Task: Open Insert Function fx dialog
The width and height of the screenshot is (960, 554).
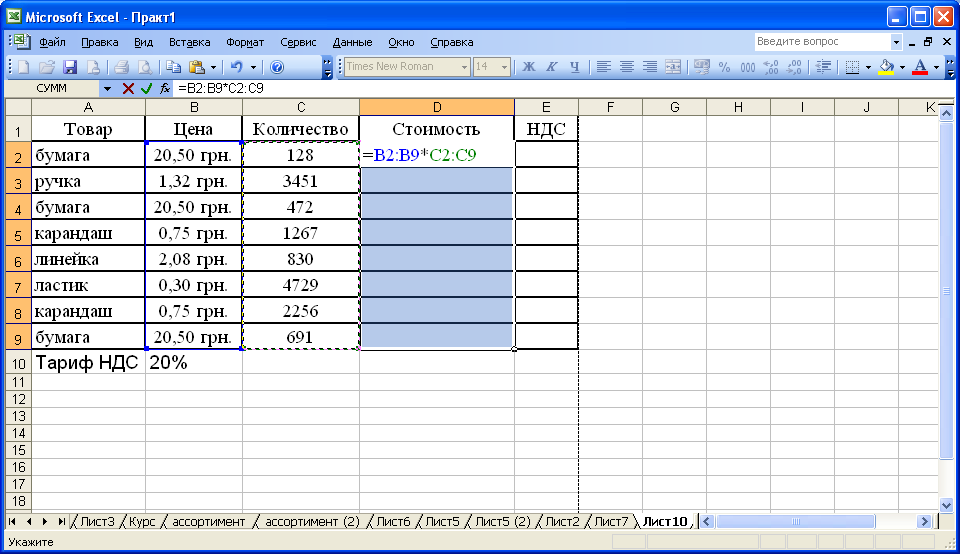Action: pyautogui.click(x=165, y=89)
